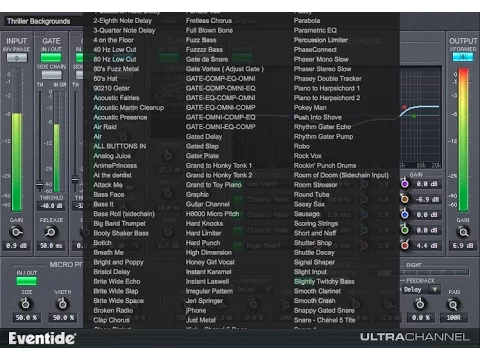Select the jPhone preset

196,311
